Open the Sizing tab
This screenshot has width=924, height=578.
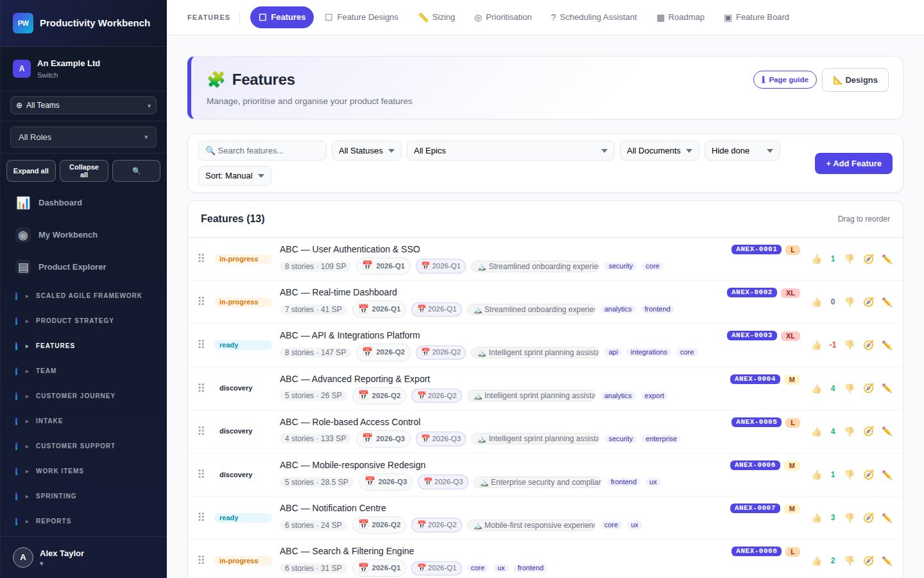[436, 17]
